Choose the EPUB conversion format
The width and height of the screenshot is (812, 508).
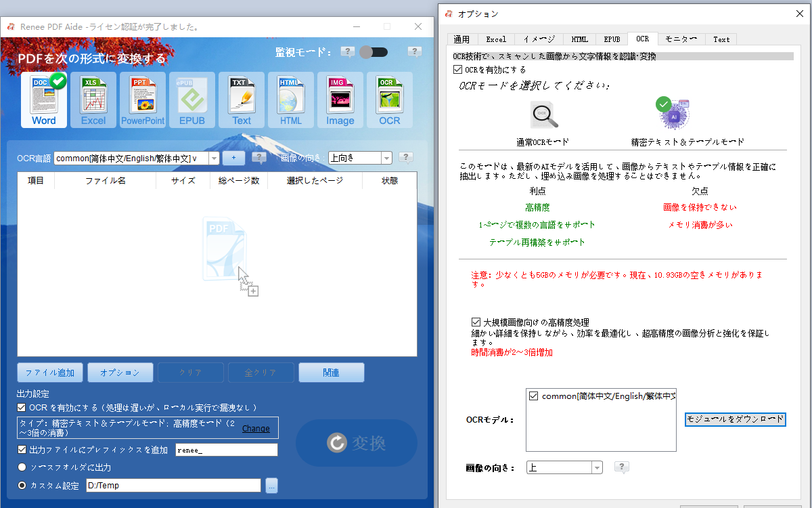[192, 100]
